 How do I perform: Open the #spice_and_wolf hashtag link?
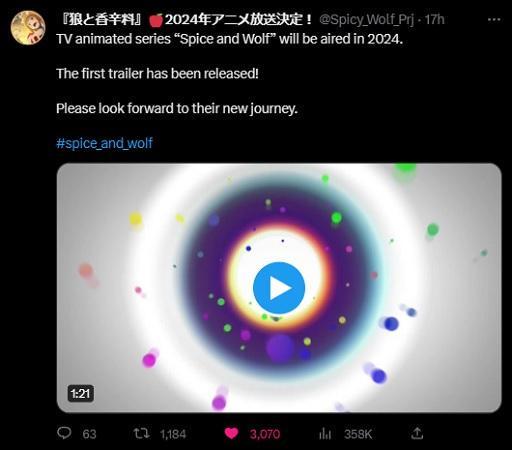point(104,143)
